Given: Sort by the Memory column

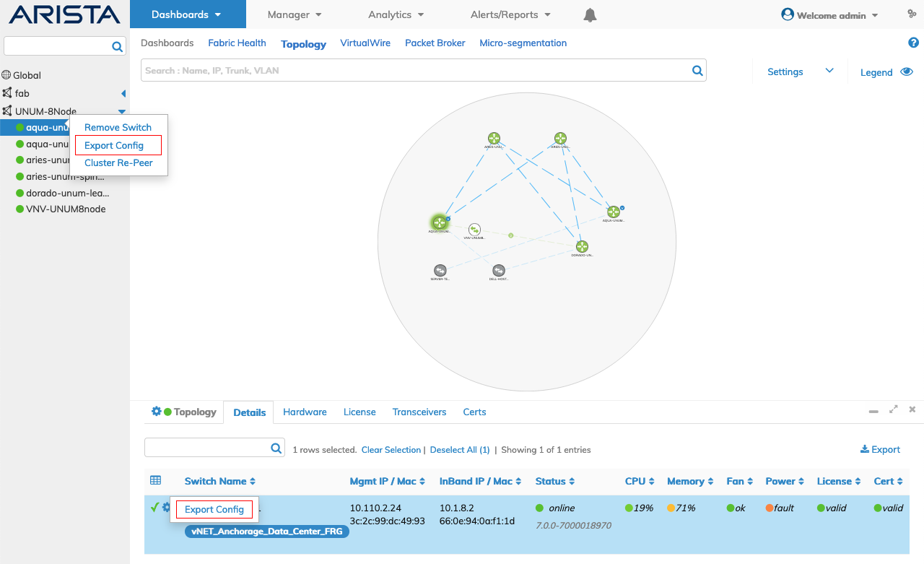Looking at the screenshot, I should pyautogui.click(x=691, y=482).
